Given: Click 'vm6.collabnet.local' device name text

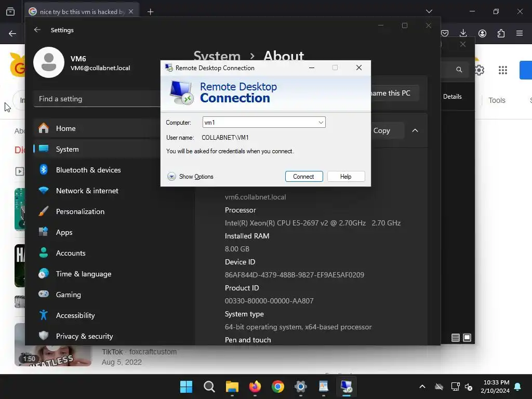Looking at the screenshot, I should coord(255,197).
